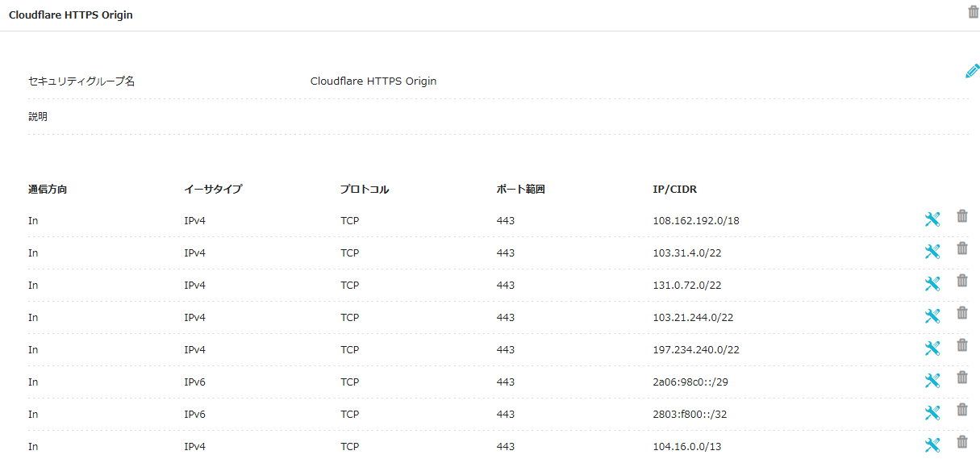Edit rule for 197.234.240.0/22
Viewport: 980px width, 459px height.
point(932,348)
